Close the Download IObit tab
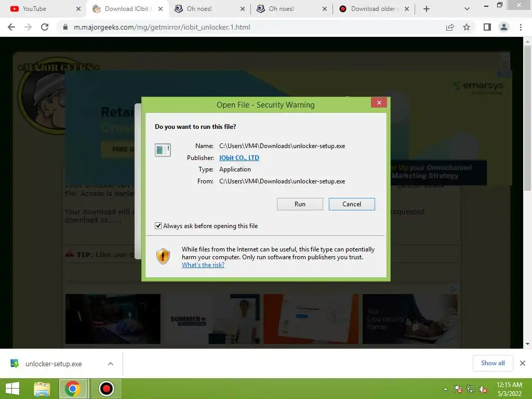 (161, 9)
